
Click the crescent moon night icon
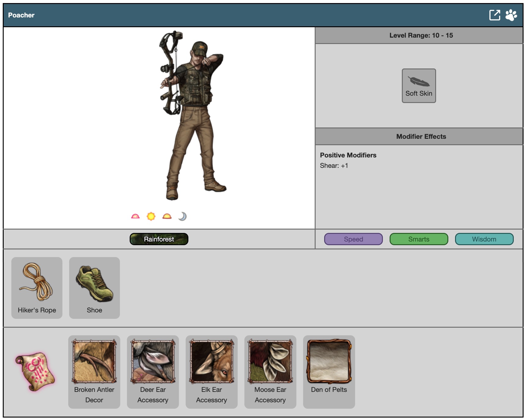(183, 216)
